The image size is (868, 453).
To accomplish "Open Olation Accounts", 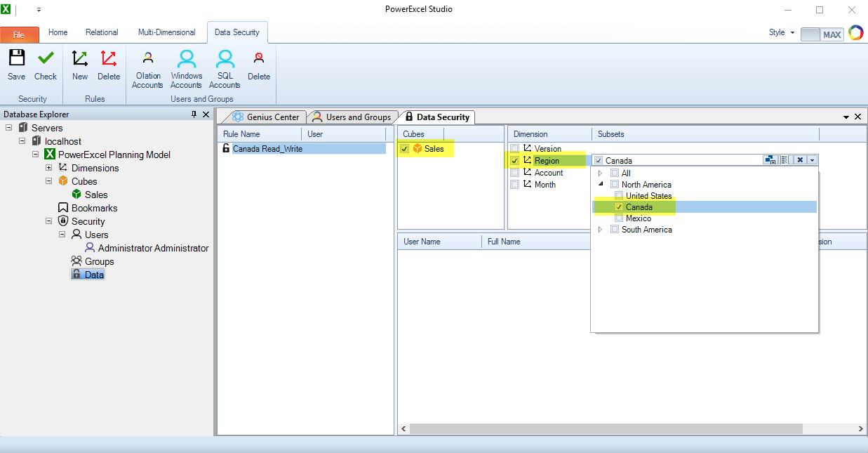I will [147, 70].
